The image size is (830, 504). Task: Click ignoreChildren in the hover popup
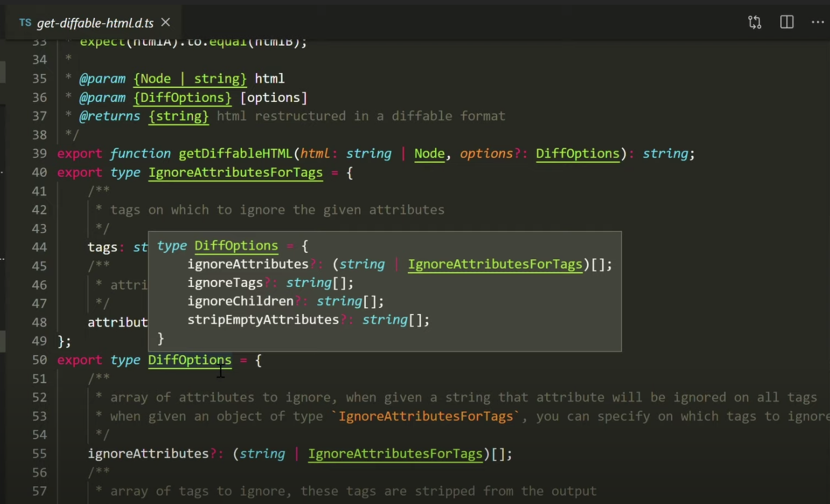point(240,301)
